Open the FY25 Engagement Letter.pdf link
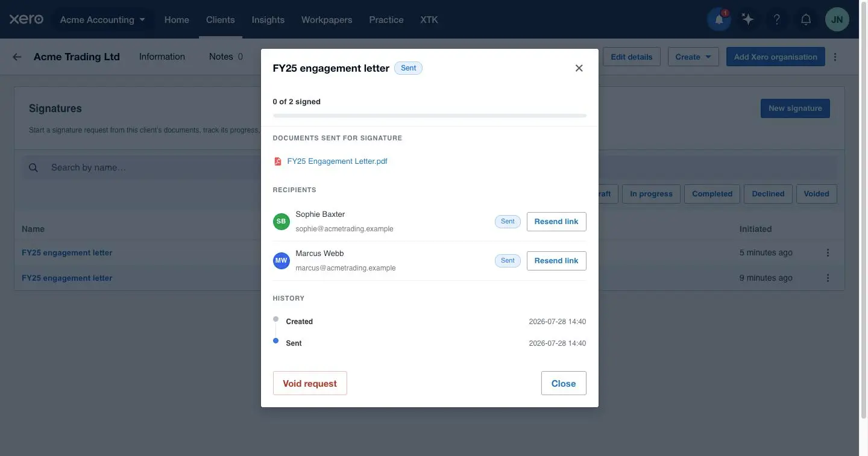The height and width of the screenshot is (456, 868). [x=337, y=161]
